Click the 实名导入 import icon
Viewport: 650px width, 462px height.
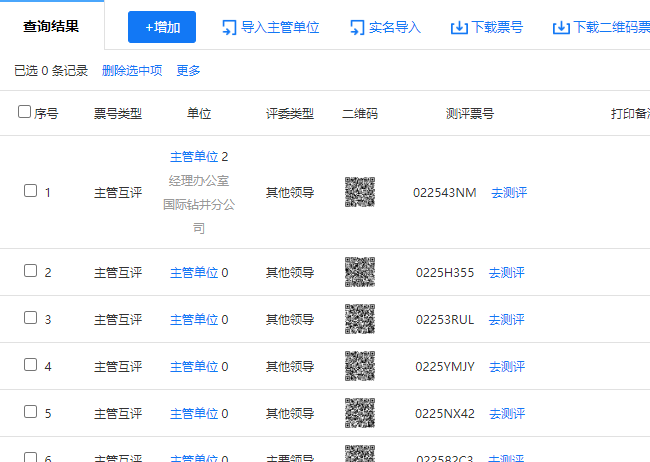[x=357, y=28]
